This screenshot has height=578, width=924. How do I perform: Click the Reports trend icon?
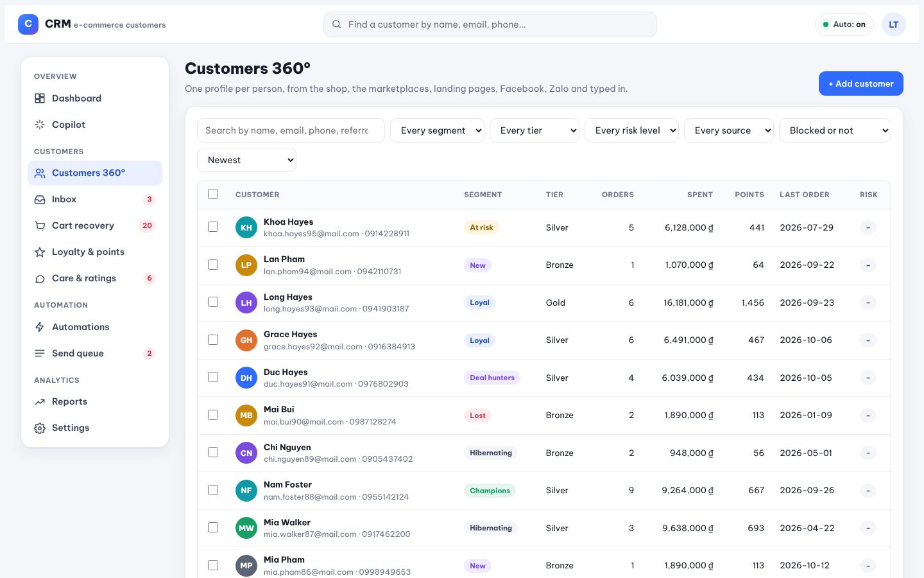(40, 402)
